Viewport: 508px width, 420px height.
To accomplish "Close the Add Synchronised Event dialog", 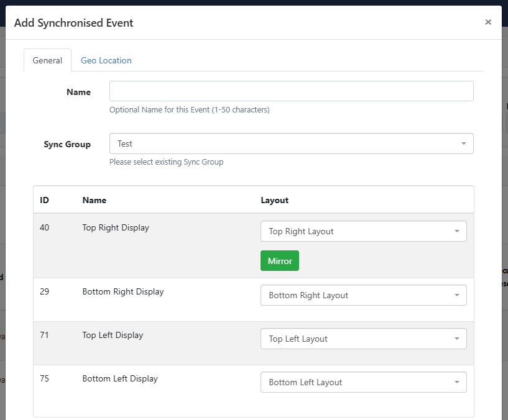I will point(488,22).
